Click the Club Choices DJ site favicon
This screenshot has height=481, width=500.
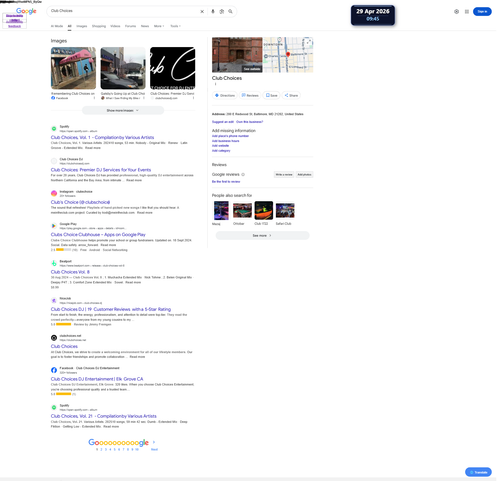(x=54, y=161)
